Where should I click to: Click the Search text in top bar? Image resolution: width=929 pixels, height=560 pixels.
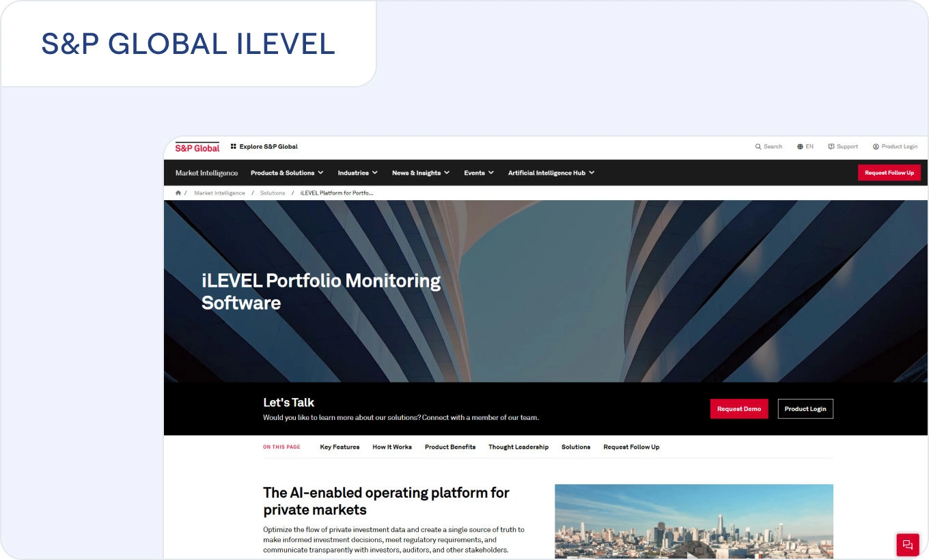[773, 146]
